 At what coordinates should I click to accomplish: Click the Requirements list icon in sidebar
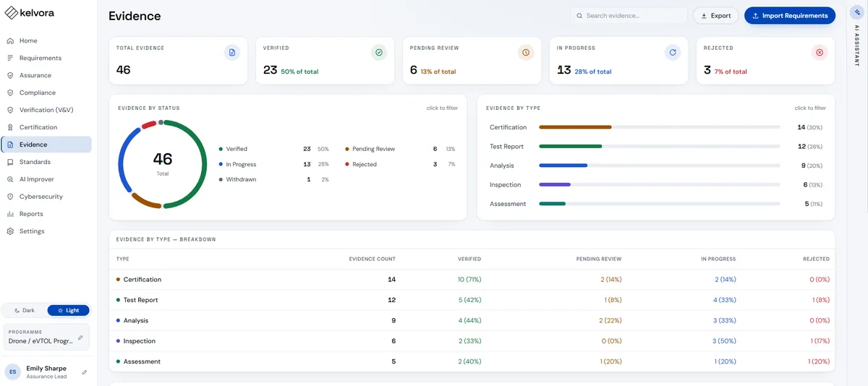coord(10,58)
